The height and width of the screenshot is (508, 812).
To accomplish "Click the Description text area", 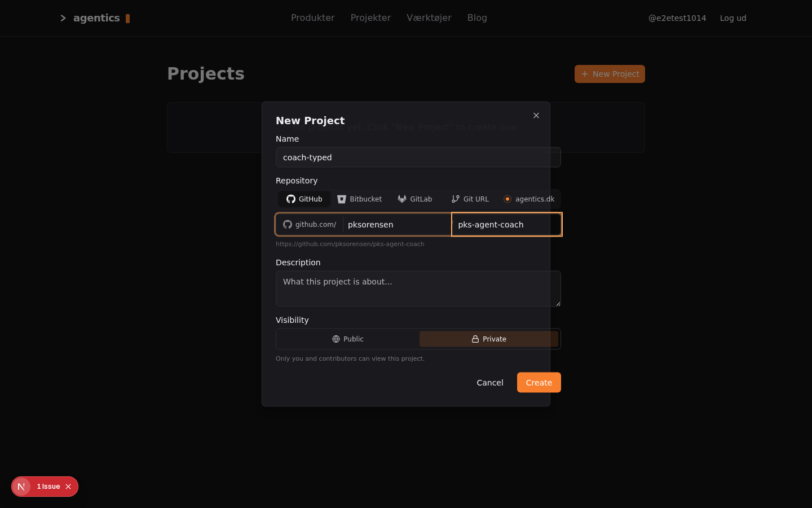I will pos(418,289).
